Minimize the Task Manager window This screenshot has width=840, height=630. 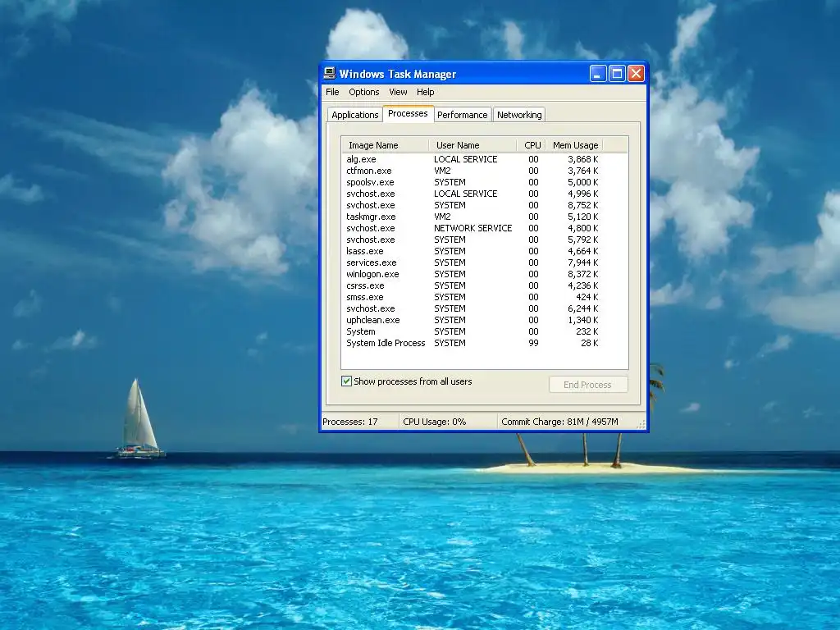598,73
